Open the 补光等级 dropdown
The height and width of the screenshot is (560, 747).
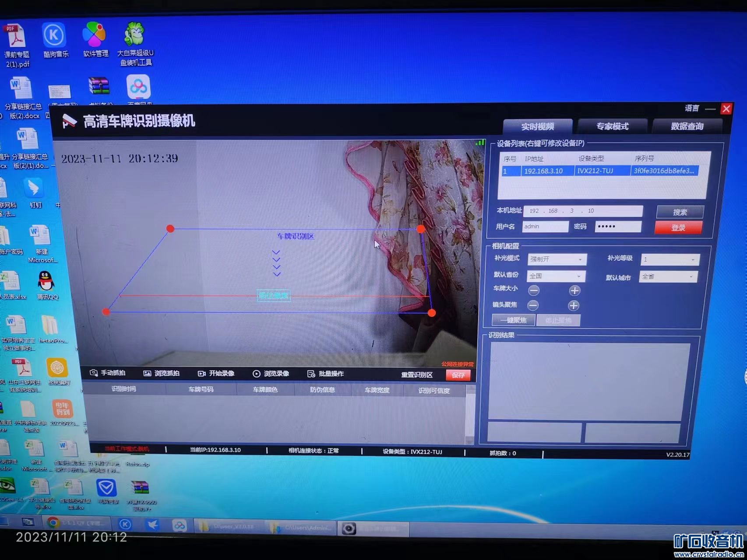pos(670,259)
